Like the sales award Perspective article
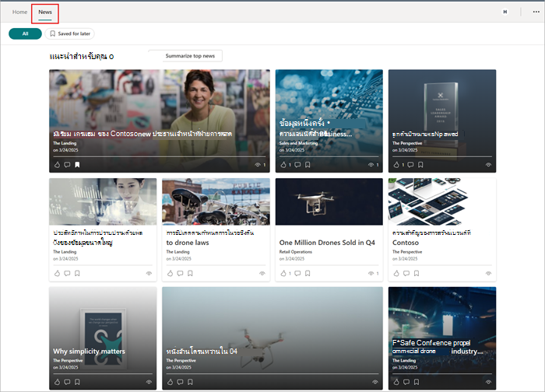 (x=396, y=165)
